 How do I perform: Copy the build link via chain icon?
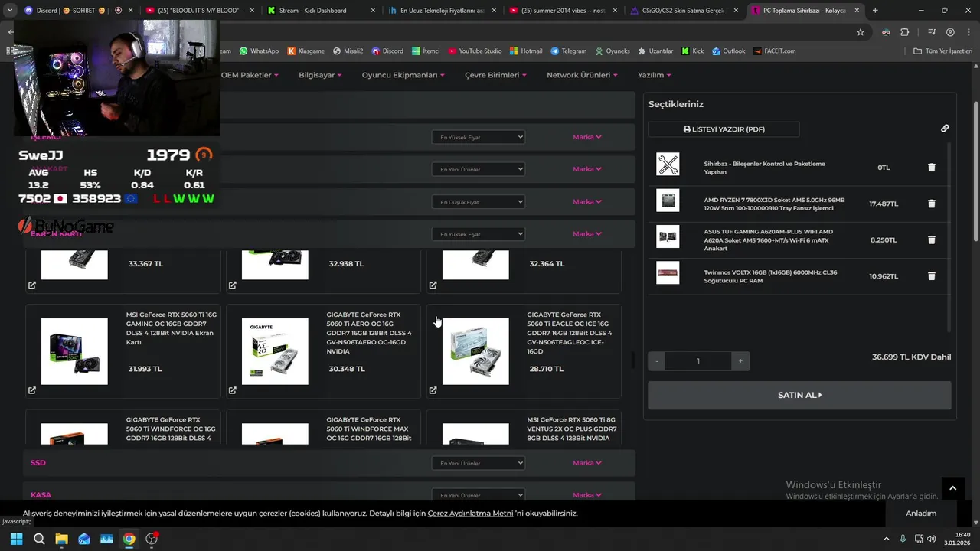(945, 129)
